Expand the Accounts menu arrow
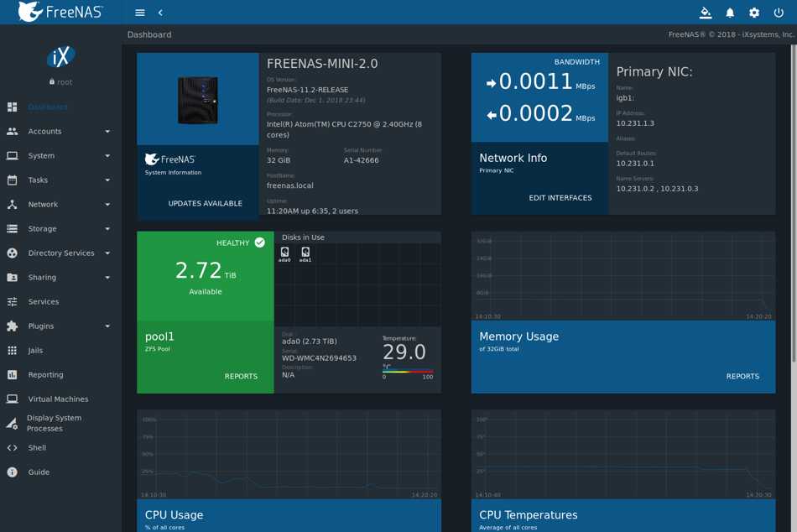Viewport: 797px width, 532px height. 107,132
